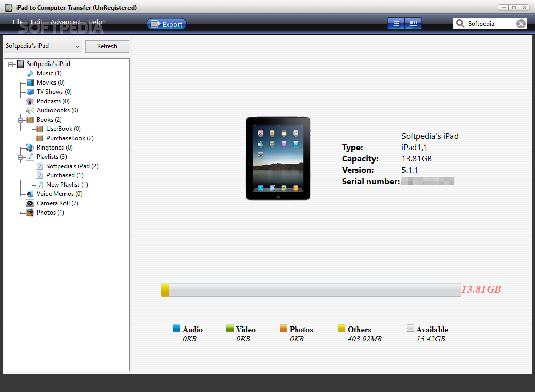Select Podcasts (0) entry
535x392 pixels.
pos(53,101)
